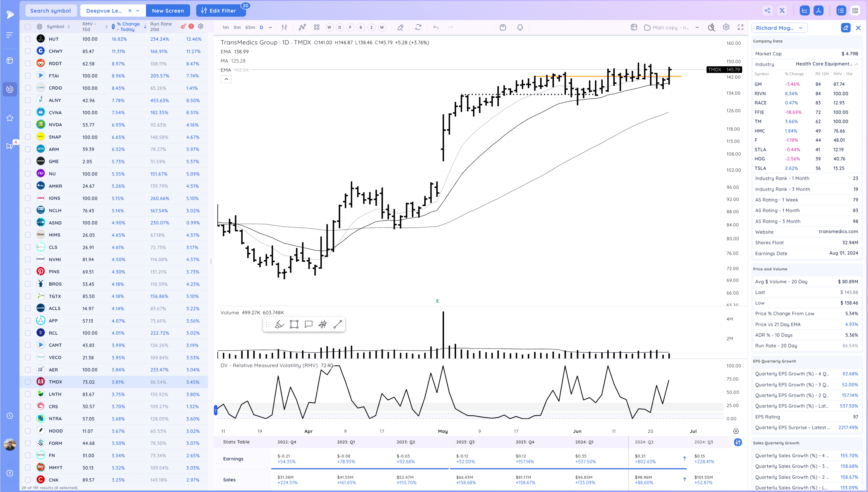Open the Stats Table settings button
The height and width of the screenshot is (492, 868).
tap(738, 442)
